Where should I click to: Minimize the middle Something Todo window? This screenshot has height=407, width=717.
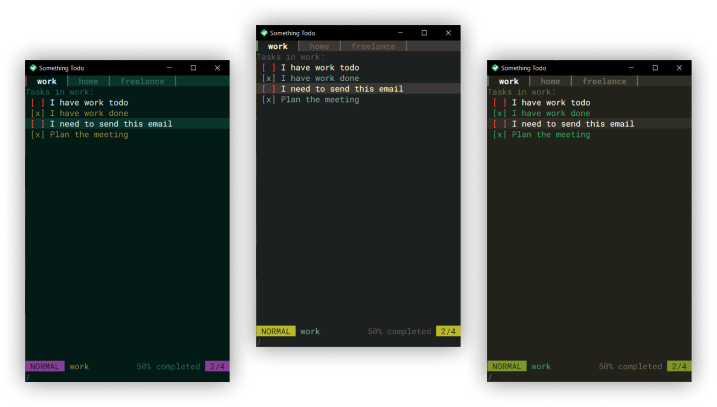click(x=400, y=33)
